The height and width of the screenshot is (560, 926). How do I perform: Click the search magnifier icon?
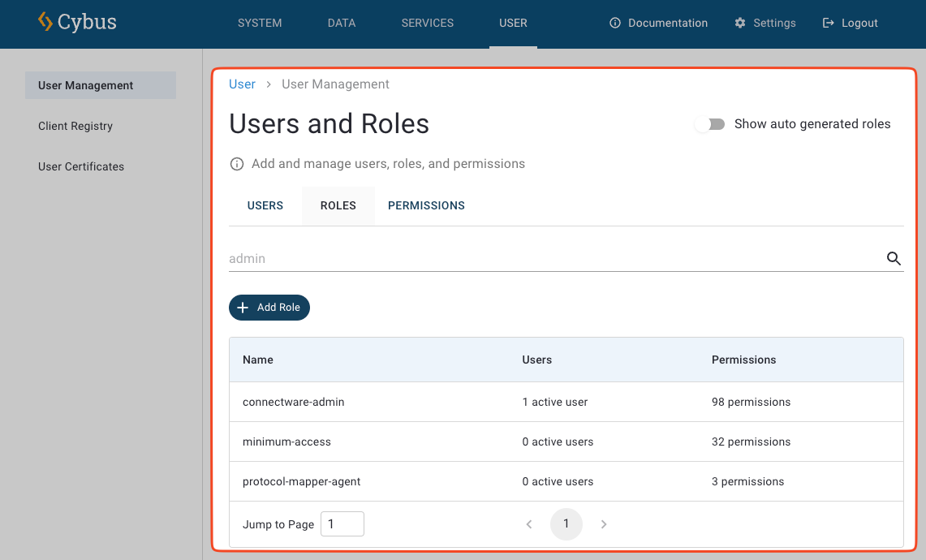coord(894,258)
